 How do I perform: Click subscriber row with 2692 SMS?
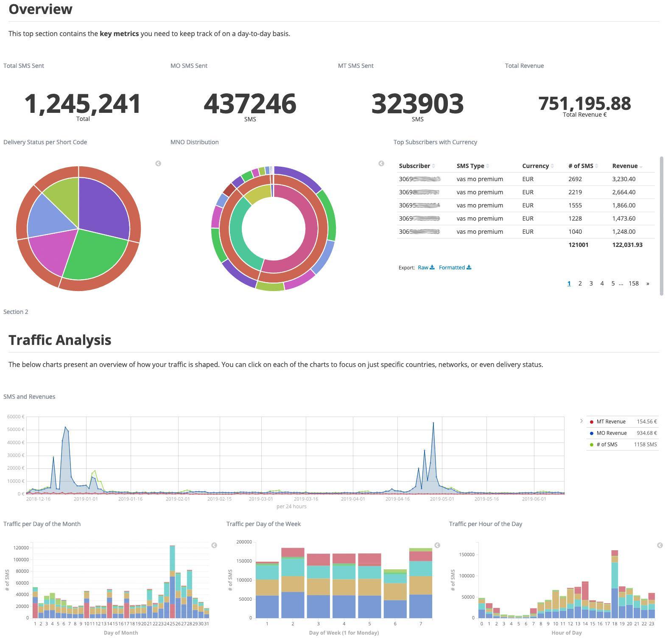tap(525, 179)
